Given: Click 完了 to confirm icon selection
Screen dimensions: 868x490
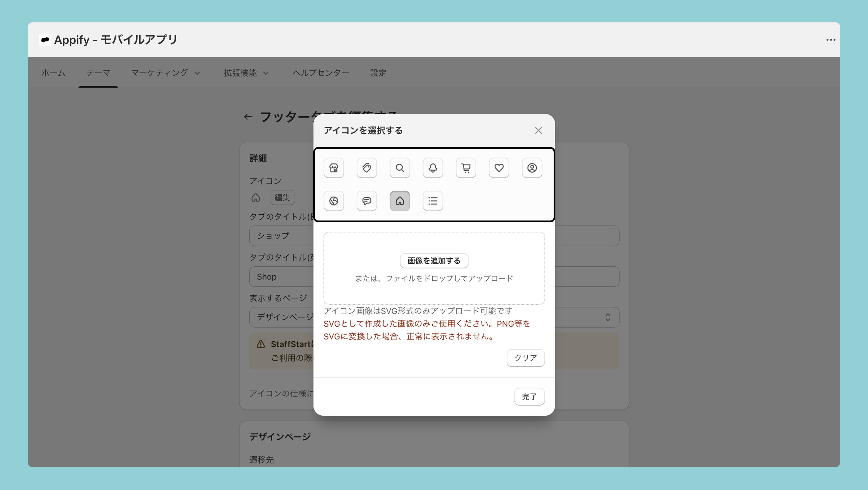Looking at the screenshot, I should tap(529, 396).
